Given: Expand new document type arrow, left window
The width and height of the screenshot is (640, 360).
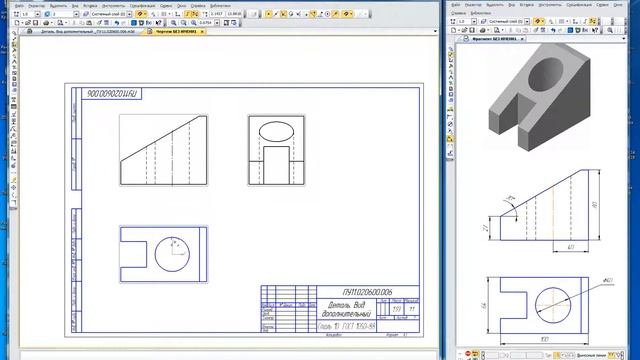Looking at the screenshot, I should tap(22, 23).
